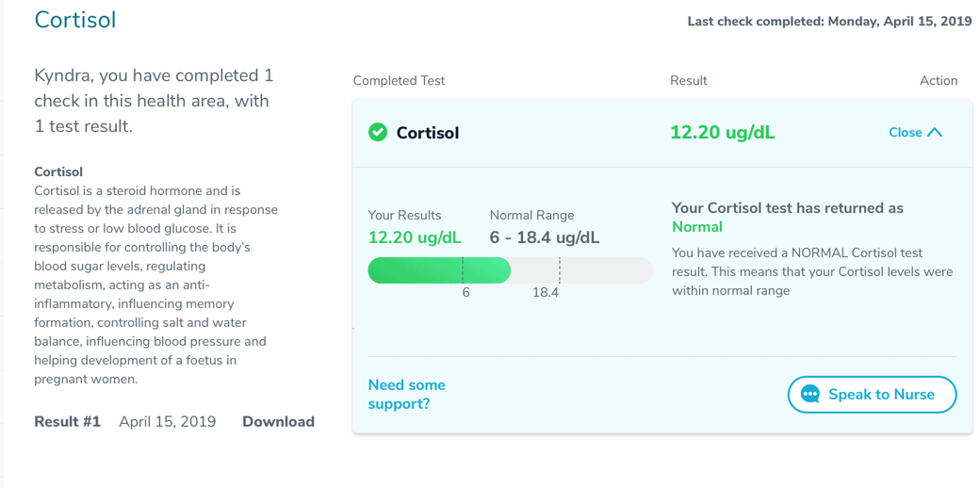Image resolution: width=980 pixels, height=488 pixels.
Task: Collapse the result using the Close chevron arrow
Action: [x=935, y=133]
